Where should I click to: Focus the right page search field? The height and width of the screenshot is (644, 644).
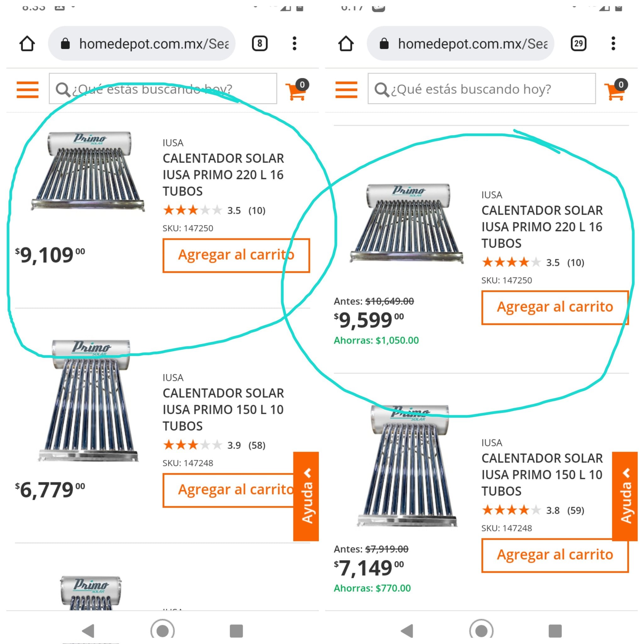(x=482, y=89)
